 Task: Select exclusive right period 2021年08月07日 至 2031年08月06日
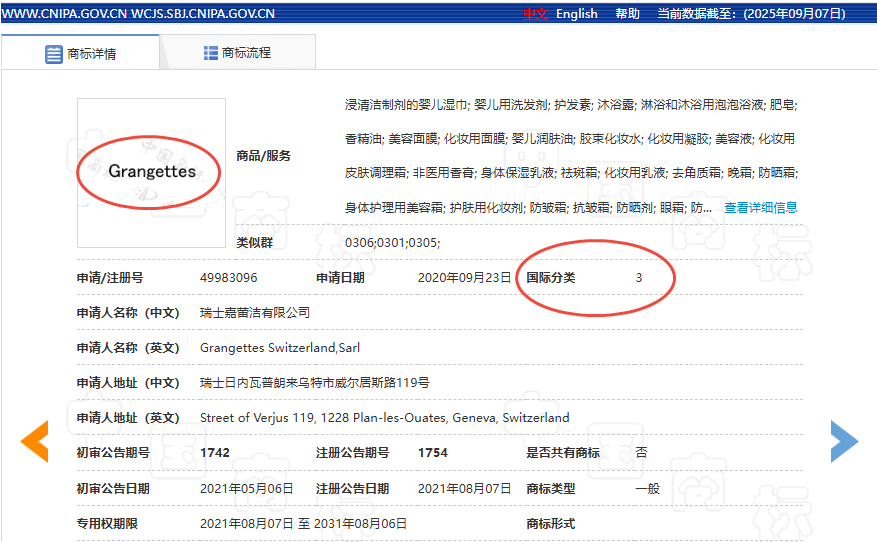point(303,524)
